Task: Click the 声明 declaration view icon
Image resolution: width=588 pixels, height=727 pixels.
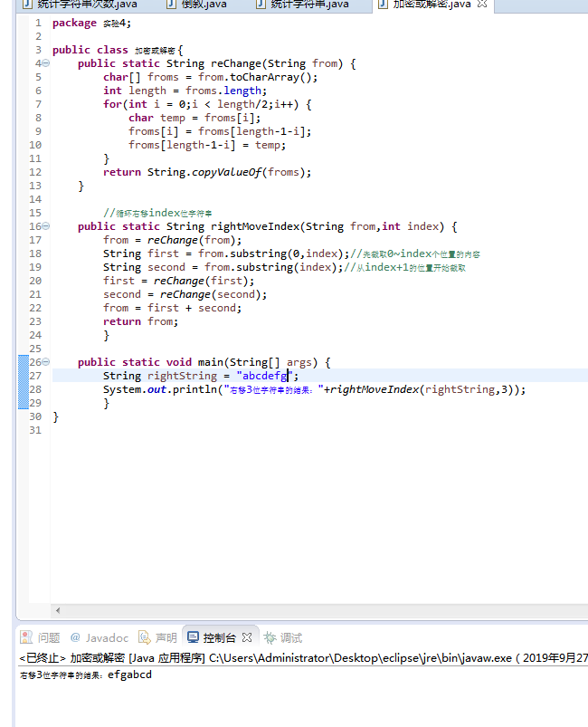Action: 145,637
